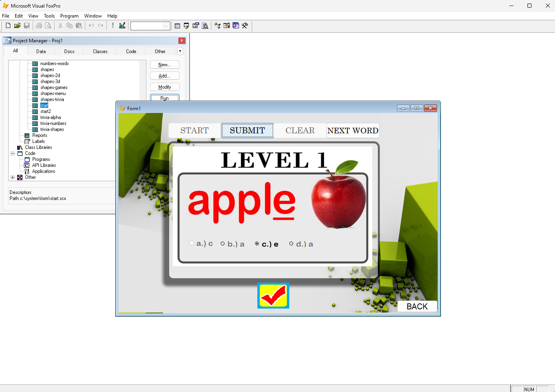Select answer option a.) c
Viewport: 555px width, 392px height.
click(x=192, y=244)
